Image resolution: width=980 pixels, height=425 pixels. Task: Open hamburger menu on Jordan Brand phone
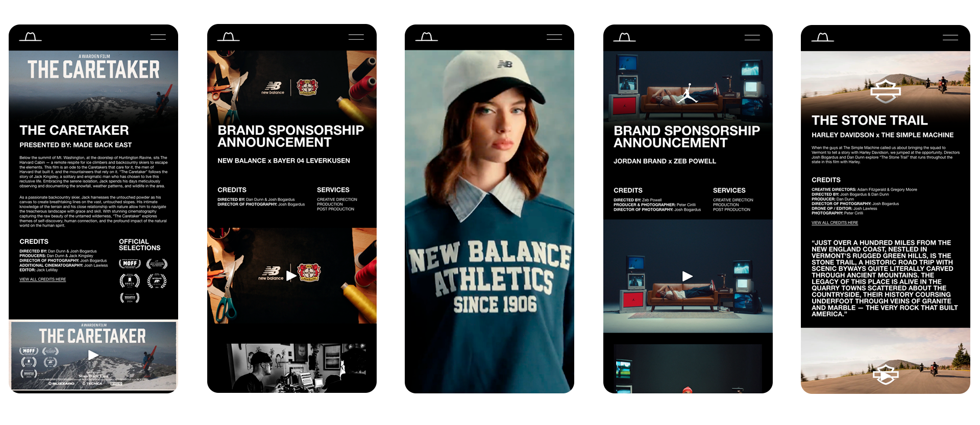click(x=752, y=37)
